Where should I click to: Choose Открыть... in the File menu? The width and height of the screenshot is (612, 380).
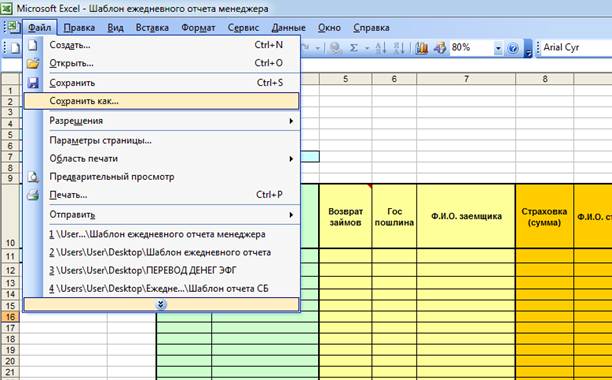(161, 63)
